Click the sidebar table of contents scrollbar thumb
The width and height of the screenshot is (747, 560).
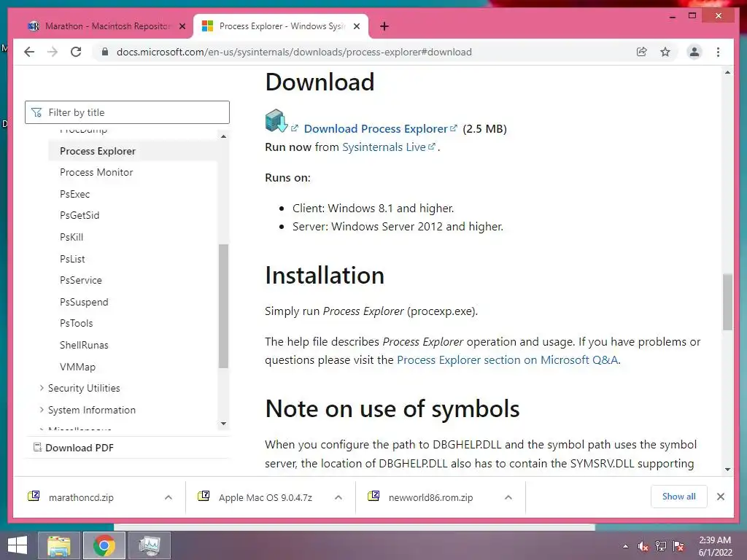point(223,306)
